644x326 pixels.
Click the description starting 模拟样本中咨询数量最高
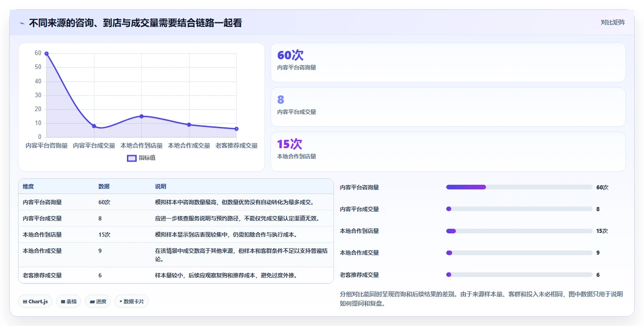(234, 202)
